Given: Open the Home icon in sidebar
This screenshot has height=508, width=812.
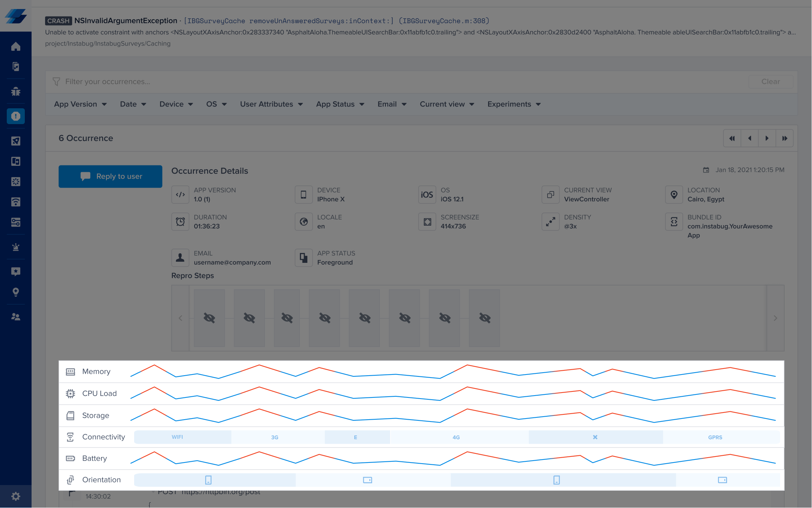Looking at the screenshot, I should coord(16,47).
